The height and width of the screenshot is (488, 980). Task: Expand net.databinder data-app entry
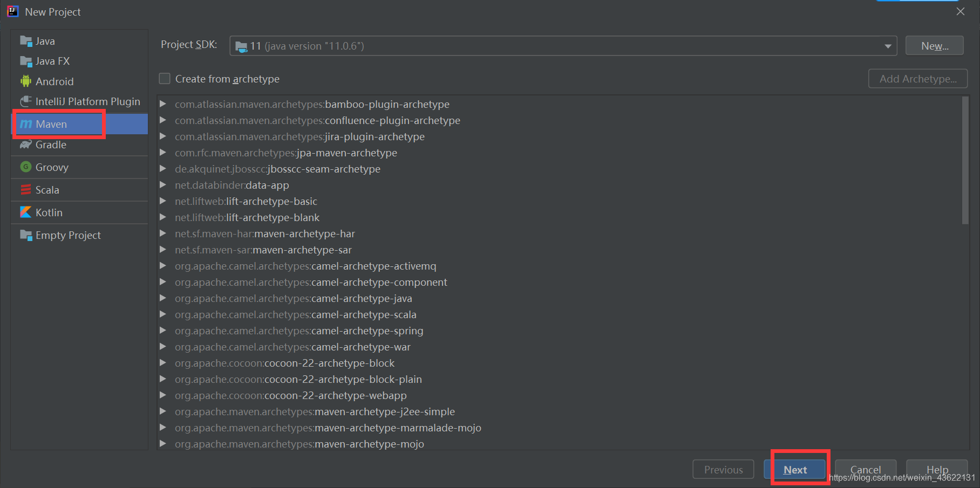pyautogui.click(x=162, y=185)
